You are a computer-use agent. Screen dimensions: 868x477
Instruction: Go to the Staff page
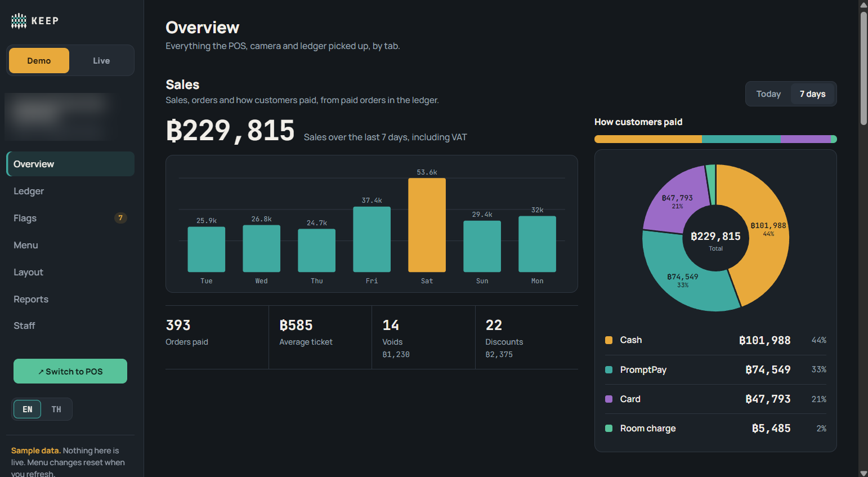coord(70,326)
